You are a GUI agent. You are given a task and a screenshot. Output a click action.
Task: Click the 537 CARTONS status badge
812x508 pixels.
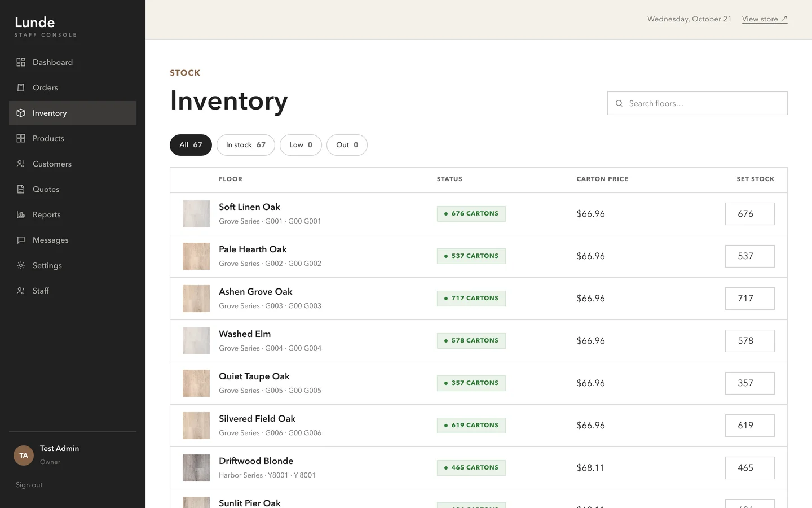[471, 256]
